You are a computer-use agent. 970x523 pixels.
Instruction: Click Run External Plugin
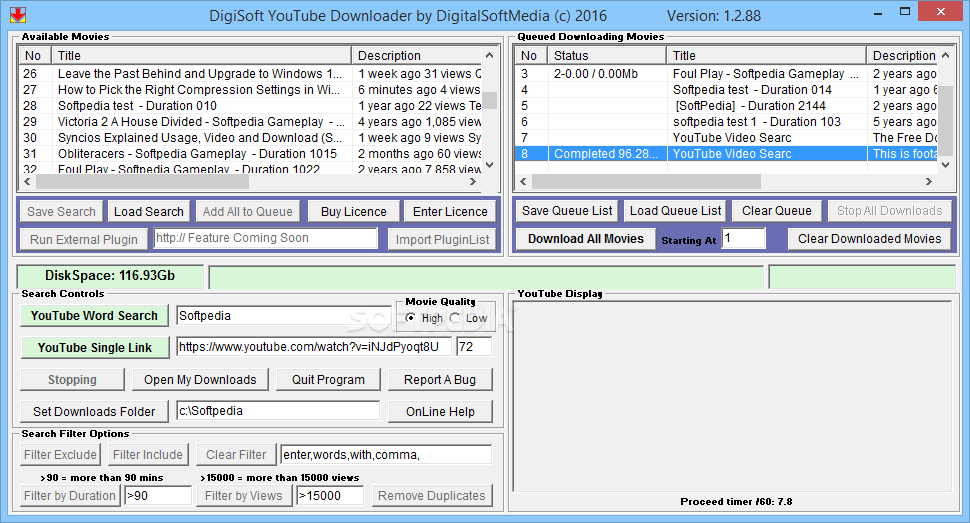point(84,240)
